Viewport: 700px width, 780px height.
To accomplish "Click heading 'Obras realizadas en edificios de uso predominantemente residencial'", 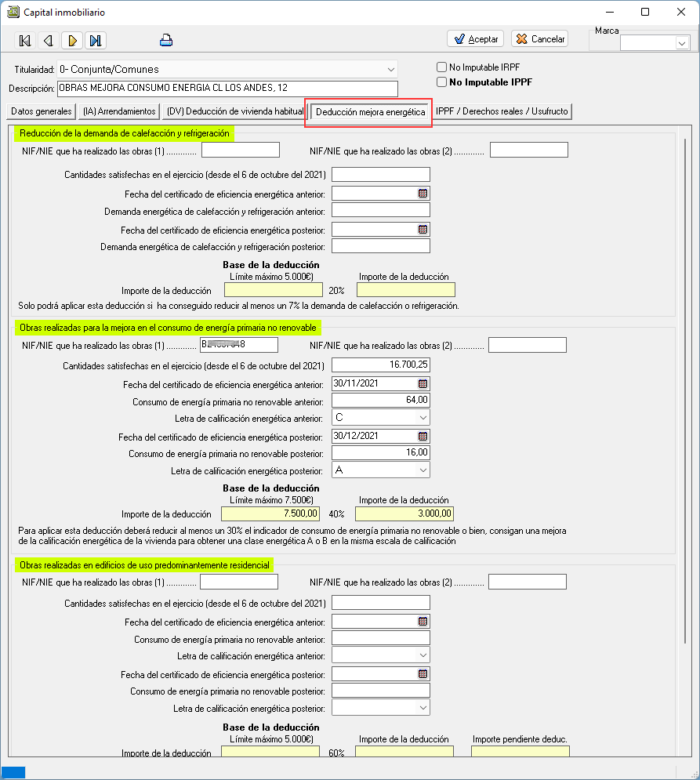I will (x=144, y=565).
